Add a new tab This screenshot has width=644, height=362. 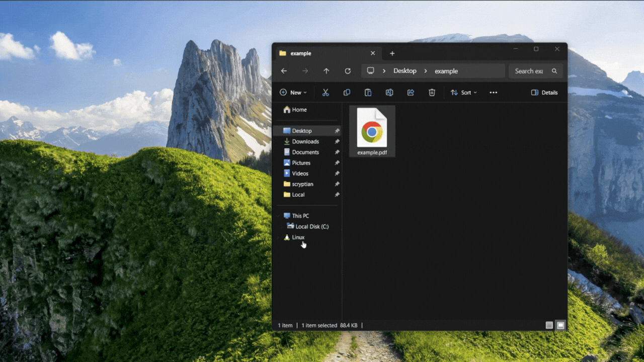click(392, 53)
